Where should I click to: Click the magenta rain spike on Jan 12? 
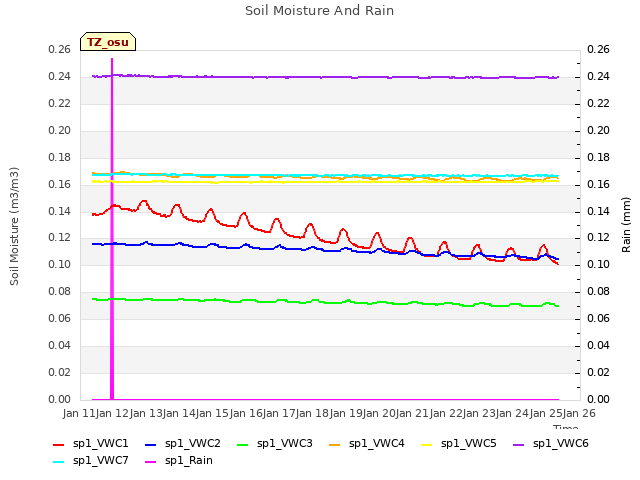112,229
